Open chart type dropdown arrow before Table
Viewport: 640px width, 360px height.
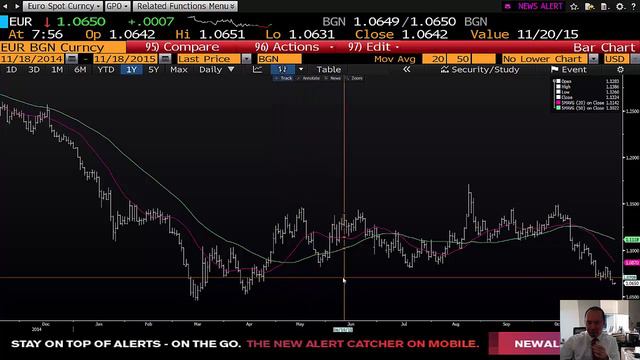301,69
